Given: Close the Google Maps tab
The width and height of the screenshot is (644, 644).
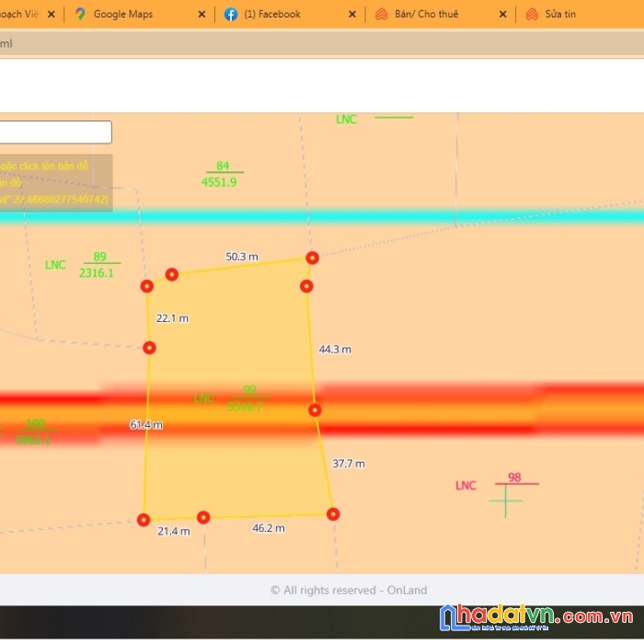Looking at the screenshot, I should [x=200, y=15].
